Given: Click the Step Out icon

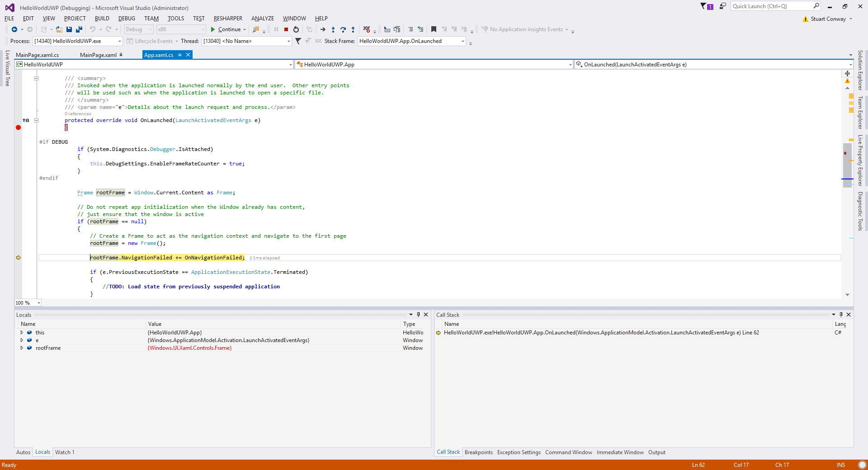Looking at the screenshot, I should [x=353, y=29].
